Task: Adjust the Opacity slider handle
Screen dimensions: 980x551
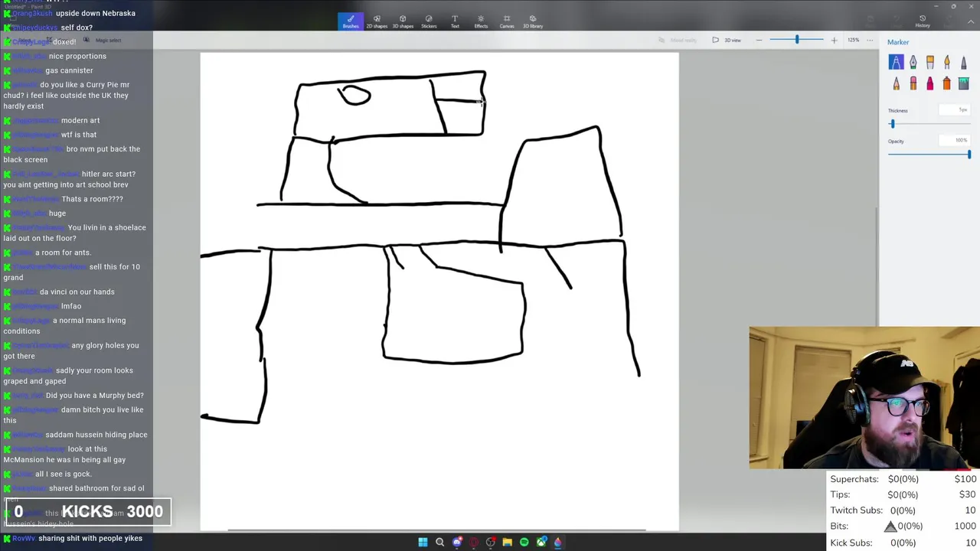Action: 969,155
